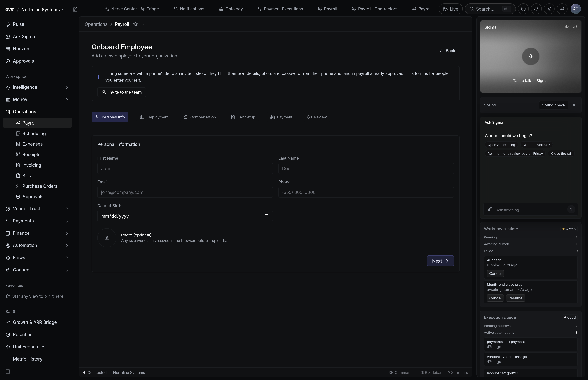Viewport: 588px width, 380px height.
Task: Resume Month-end close prep workflow
Action: point(515,298)
